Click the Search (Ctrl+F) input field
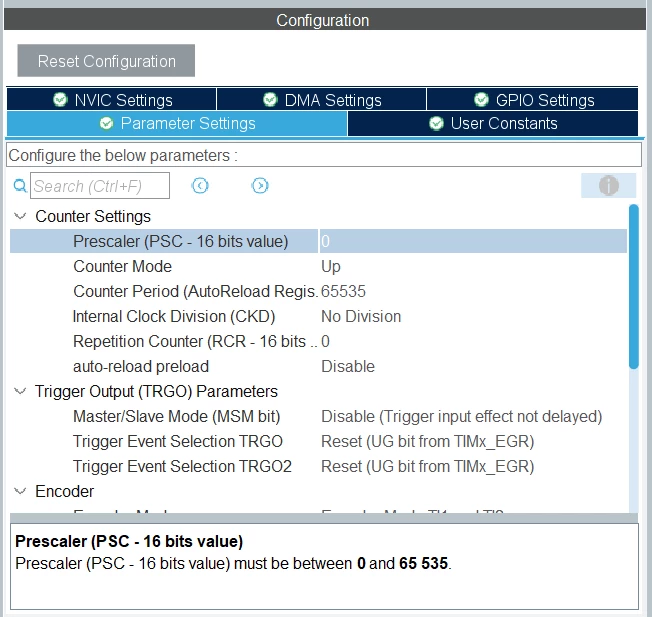Screen dimensions: 652x617 coord(100,185)
